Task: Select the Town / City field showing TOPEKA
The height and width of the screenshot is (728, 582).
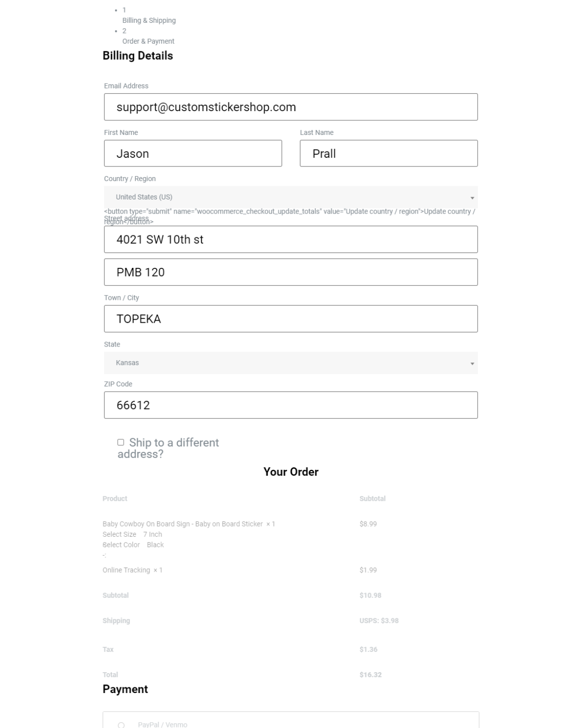Action: (291, 319)
